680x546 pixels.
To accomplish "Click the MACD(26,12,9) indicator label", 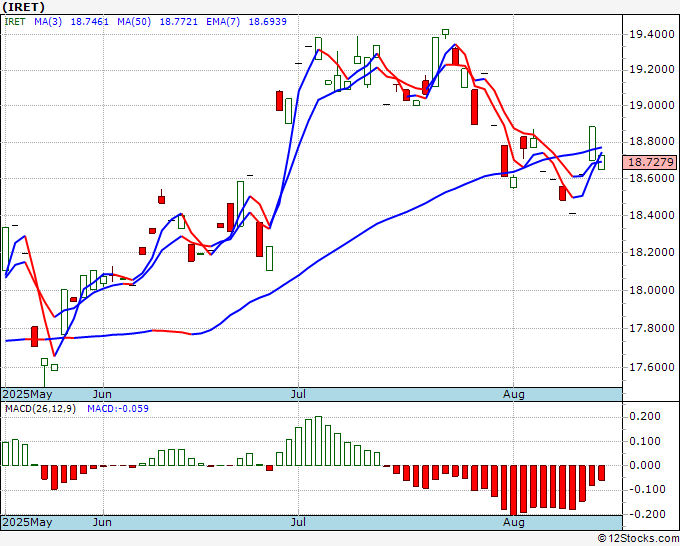I will point(40,409).
